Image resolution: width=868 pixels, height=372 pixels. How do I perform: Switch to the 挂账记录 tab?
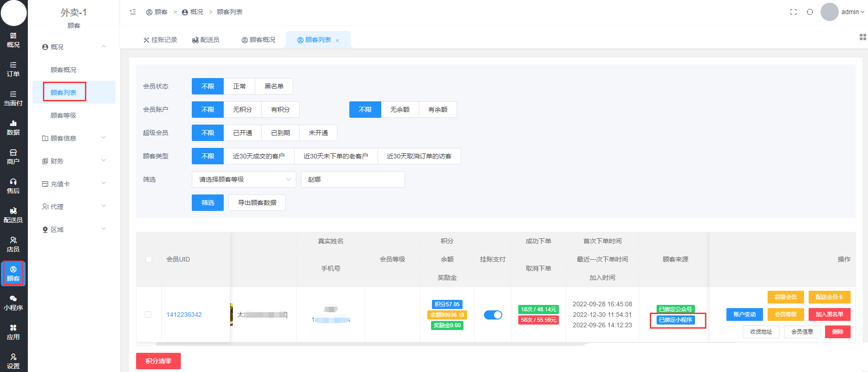(160, 40)
